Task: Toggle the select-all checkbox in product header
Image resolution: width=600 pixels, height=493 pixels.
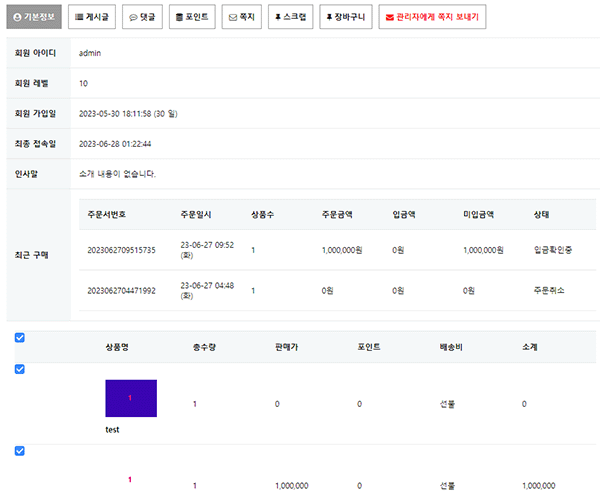Action: click(x=20, y=338)
